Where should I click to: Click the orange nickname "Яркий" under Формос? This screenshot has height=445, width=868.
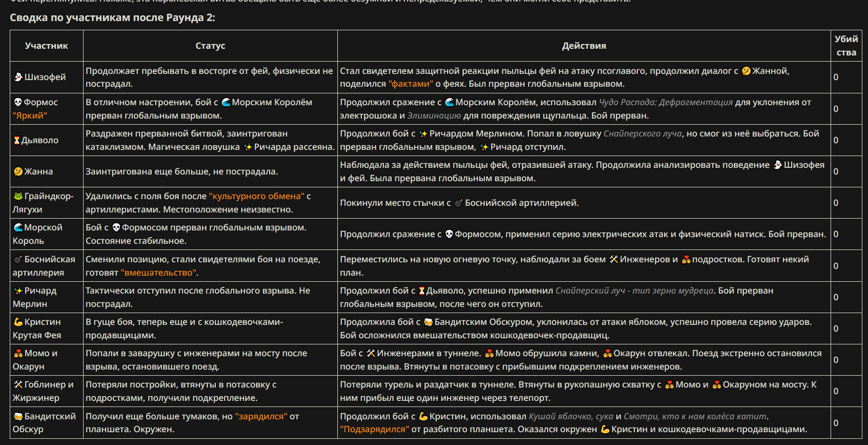click(x=30, y=115)
